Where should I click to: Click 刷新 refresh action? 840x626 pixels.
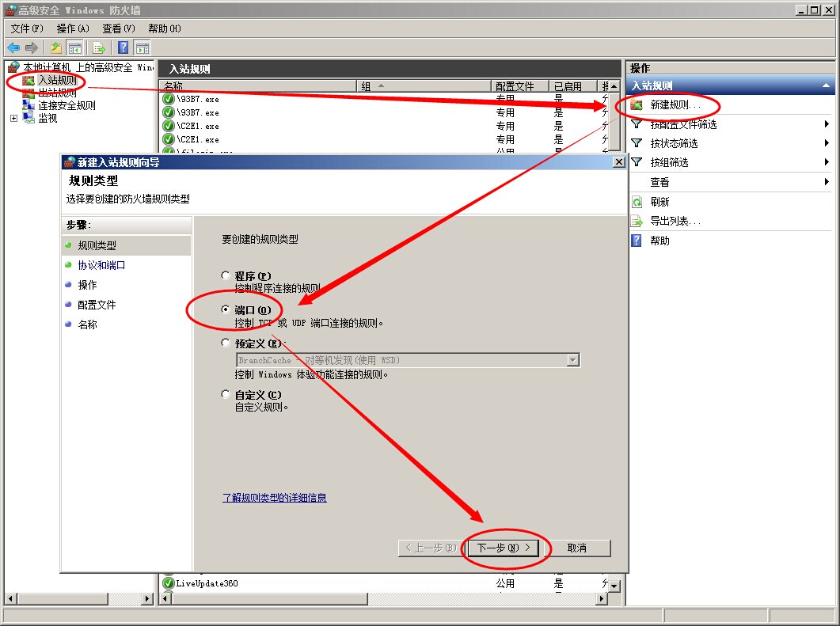pos(659,202)
